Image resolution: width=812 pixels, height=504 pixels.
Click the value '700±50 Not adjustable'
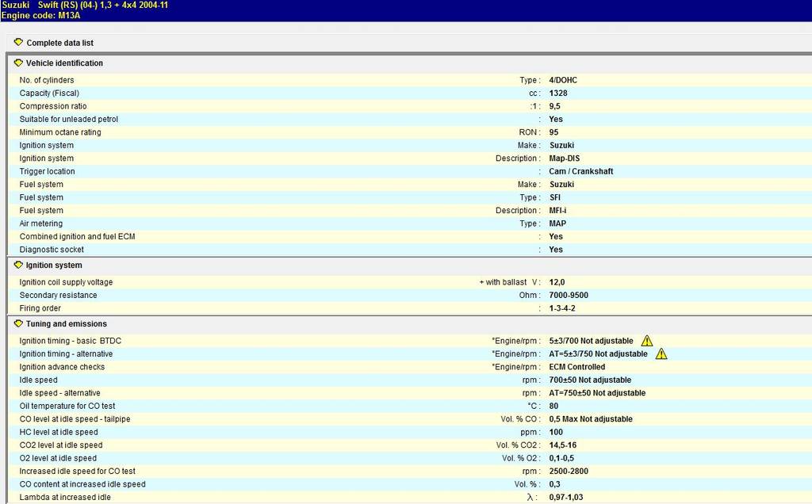[x=590, y=380]
